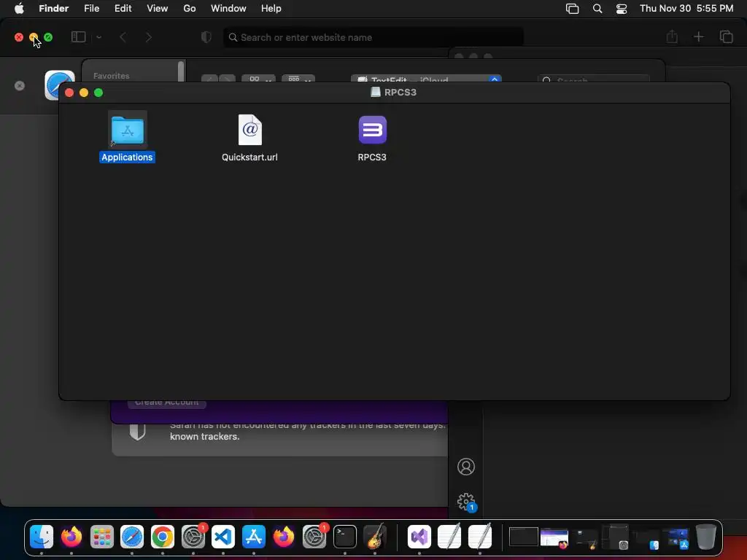
Task: Go forward in Safari
Action: click(x=149, y=37)
